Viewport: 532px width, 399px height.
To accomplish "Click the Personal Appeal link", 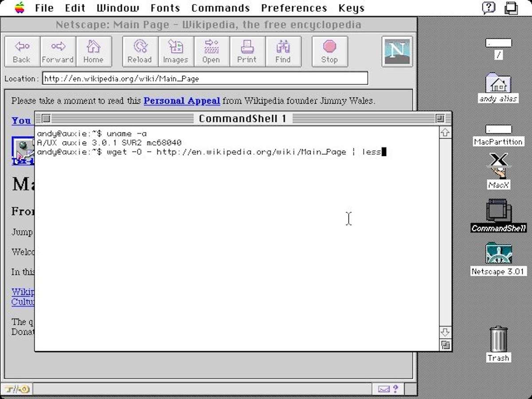I will tap(182, 101).
